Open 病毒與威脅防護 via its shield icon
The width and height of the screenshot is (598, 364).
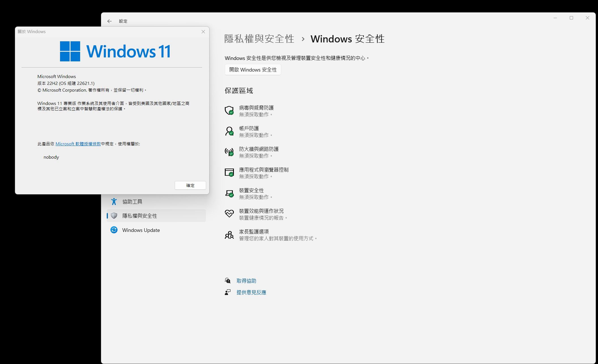(x=229, y=111)
